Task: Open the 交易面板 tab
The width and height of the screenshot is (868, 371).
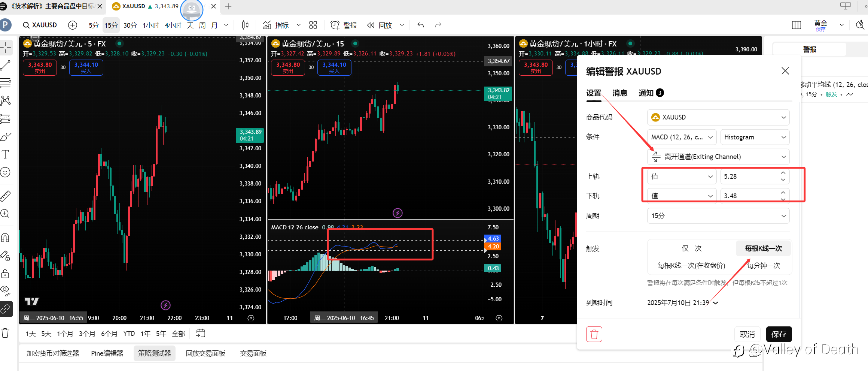Action: click(253, 353)
